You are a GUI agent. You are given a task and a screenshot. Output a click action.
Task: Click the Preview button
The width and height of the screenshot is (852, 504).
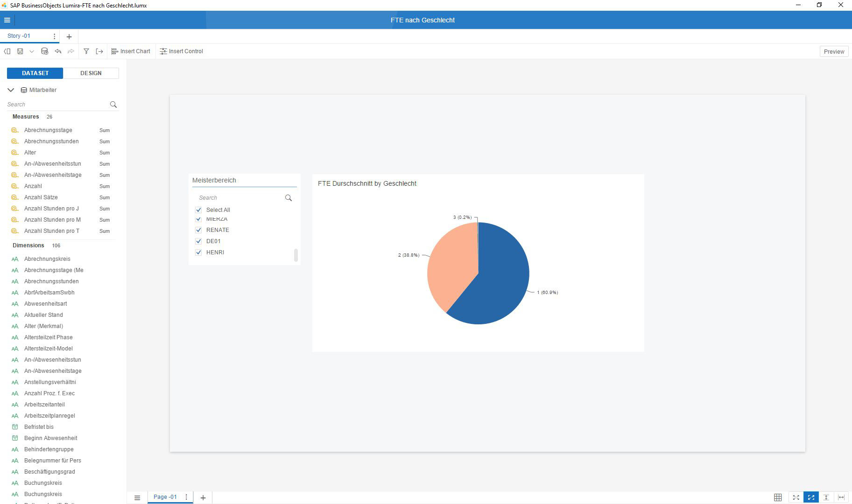(x=834, y=51)
